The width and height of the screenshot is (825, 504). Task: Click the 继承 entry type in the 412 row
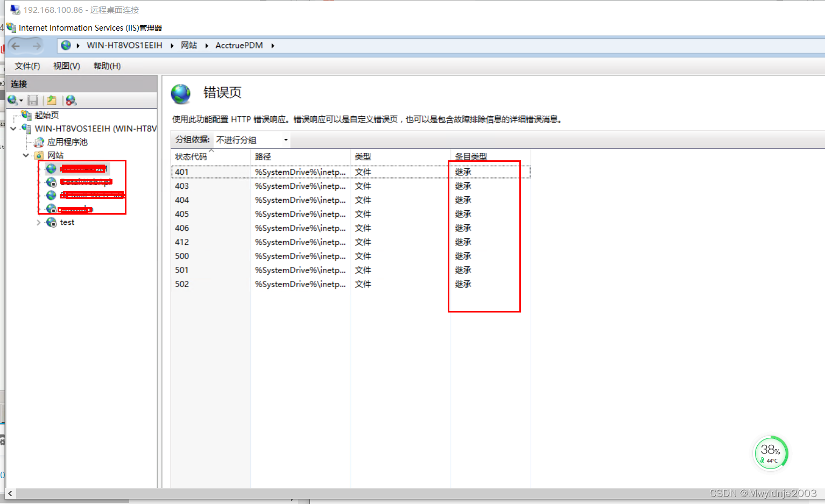[463, 242]
